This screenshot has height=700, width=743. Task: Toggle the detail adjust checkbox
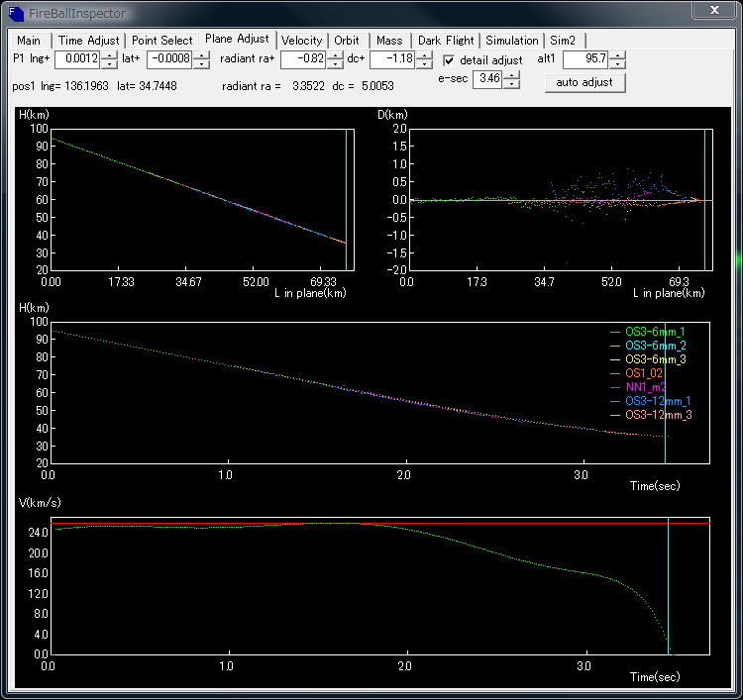click(x=449, y=60)
